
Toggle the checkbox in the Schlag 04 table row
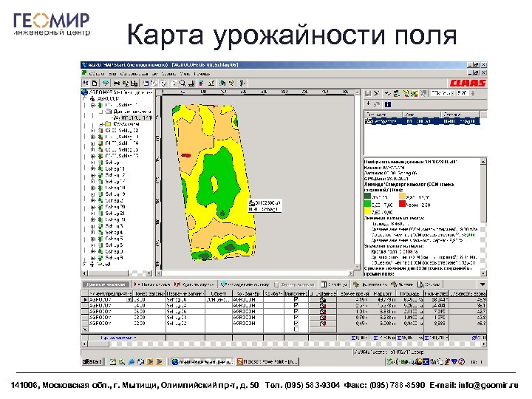296,305
